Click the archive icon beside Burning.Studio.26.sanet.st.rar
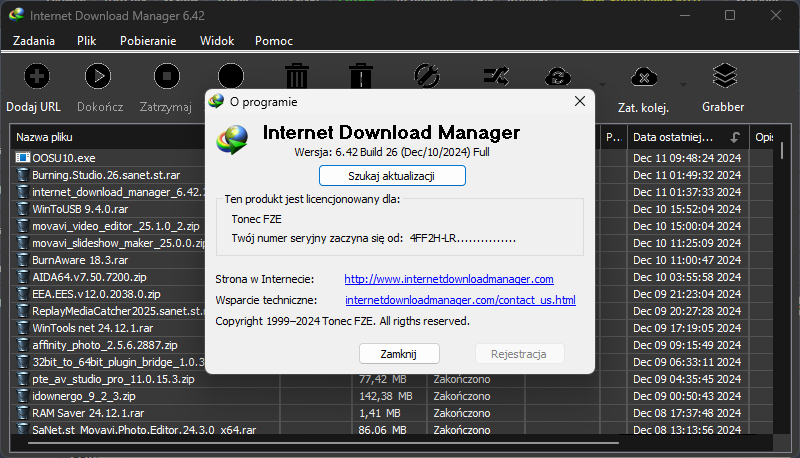The width and height of the screenshot is (800, 458). click(x=22, y=175)
